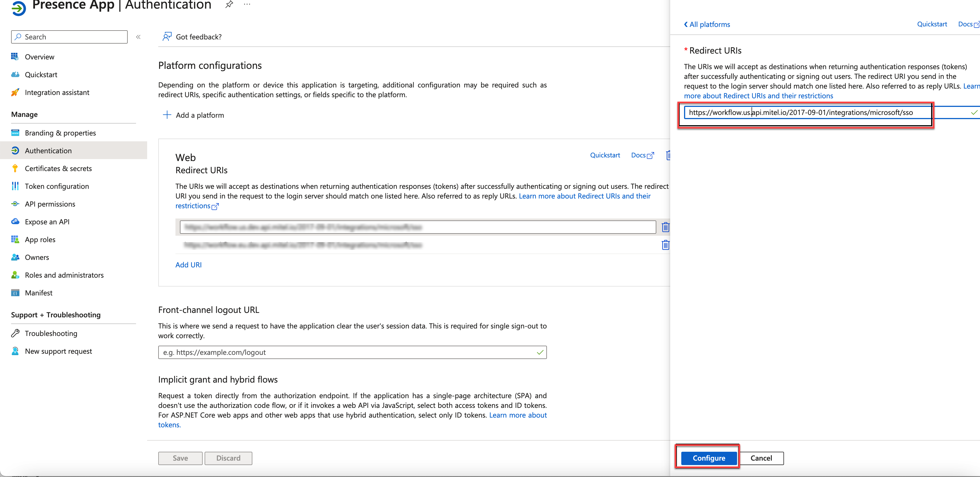Open Quickstart link in the right panel header

[x=932, y=24]
